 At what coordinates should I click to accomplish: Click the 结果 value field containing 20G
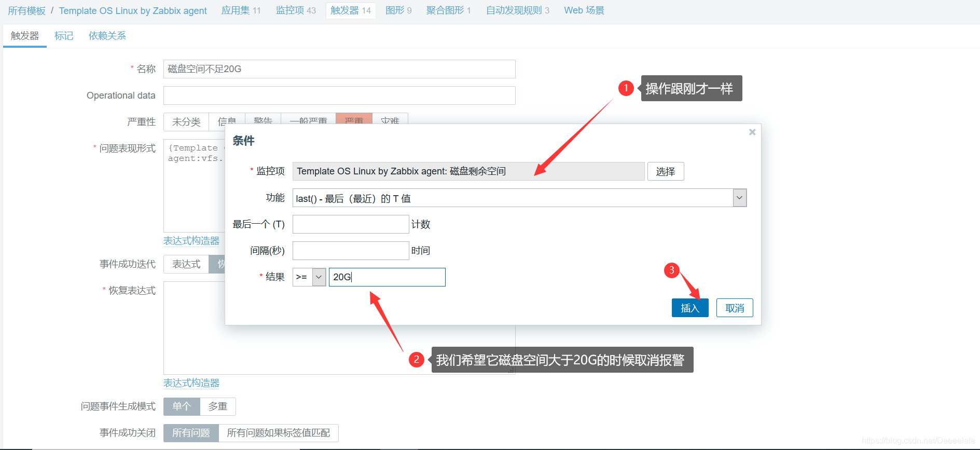click(387, 277)
